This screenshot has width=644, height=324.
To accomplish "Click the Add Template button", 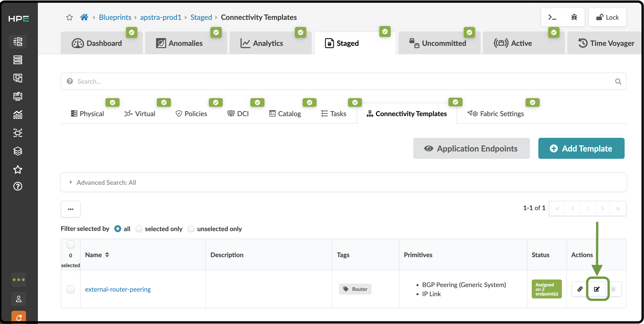I will [x=581, y=148].
